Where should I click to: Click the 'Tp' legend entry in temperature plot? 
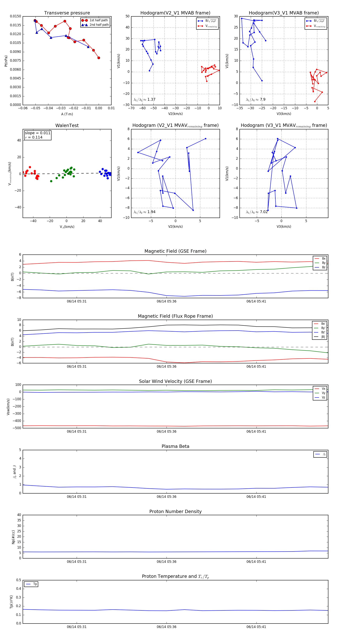point(31,584)
